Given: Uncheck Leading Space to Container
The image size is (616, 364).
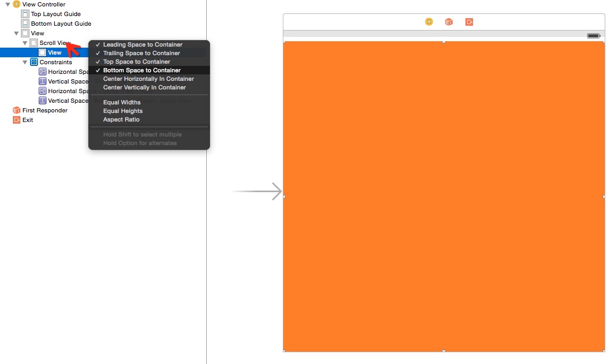Looking at the screenshot, I should [x=142, y=44].
